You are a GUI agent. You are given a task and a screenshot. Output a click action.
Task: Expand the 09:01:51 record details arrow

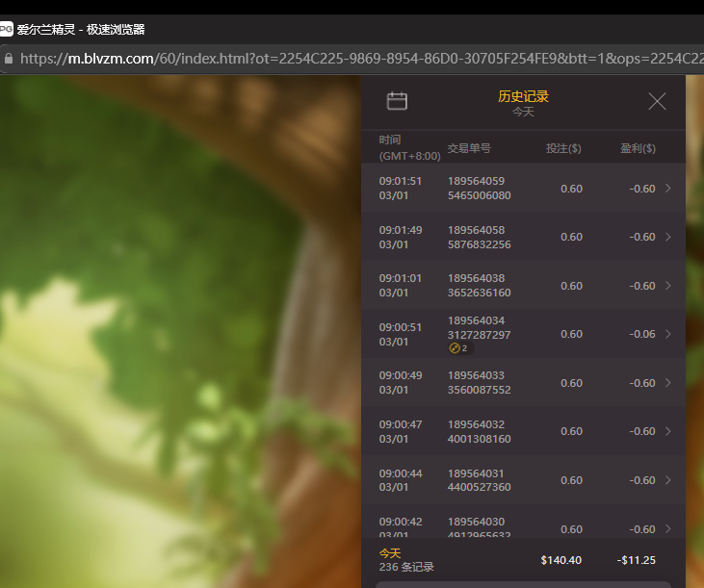click(668, 189)
